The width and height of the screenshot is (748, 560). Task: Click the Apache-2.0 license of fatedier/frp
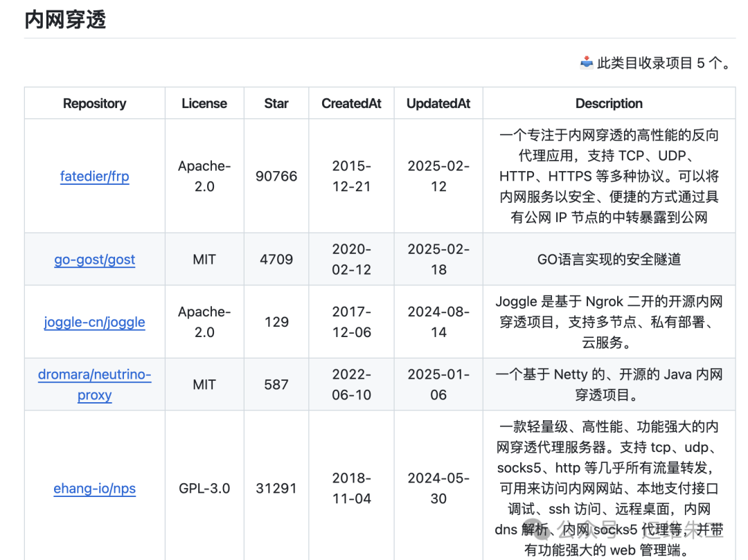point(204,177)
